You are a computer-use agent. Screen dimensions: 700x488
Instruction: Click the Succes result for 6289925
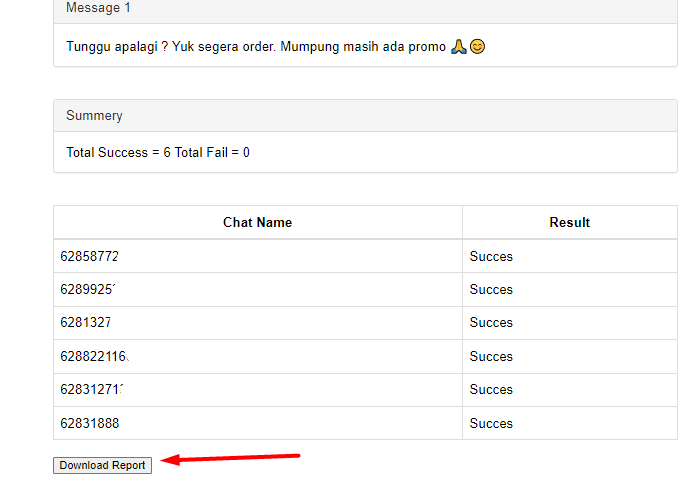[x=491, y=289]
